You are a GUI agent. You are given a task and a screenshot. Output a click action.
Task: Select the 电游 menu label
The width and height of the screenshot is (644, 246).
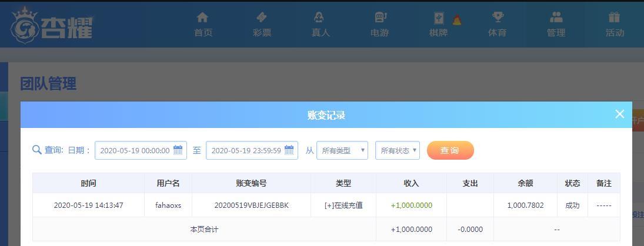[x=379, y=33]
